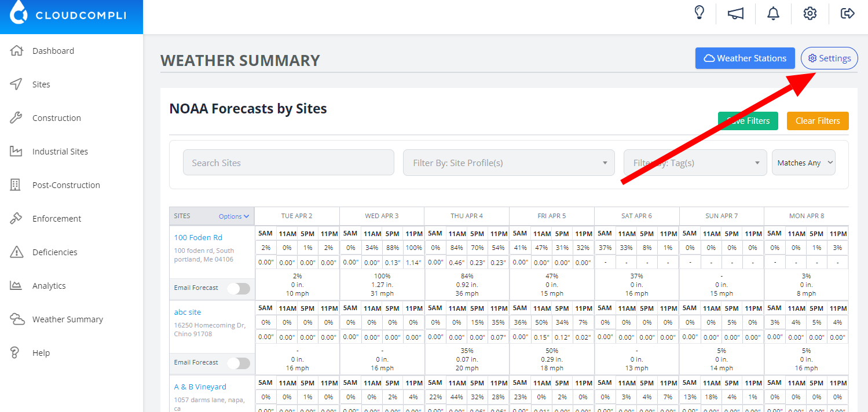
Task: Open the abc site link
Action: coord(188,312)
